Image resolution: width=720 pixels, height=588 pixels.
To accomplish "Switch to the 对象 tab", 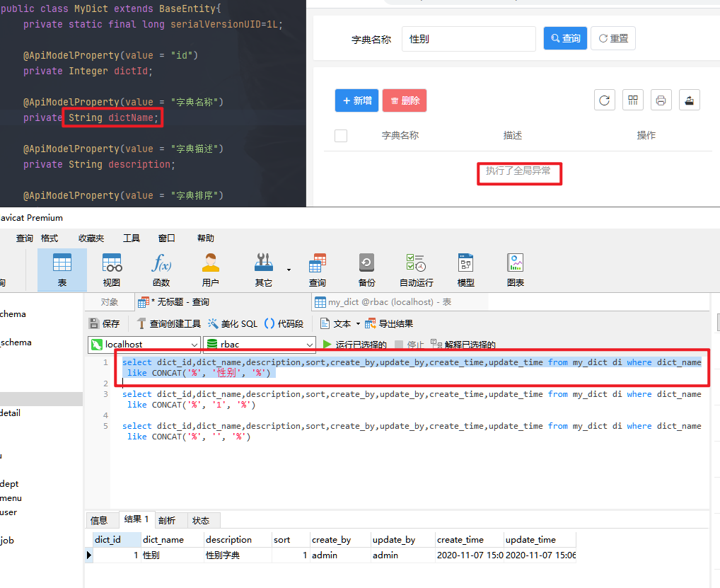I will point(110,302).
